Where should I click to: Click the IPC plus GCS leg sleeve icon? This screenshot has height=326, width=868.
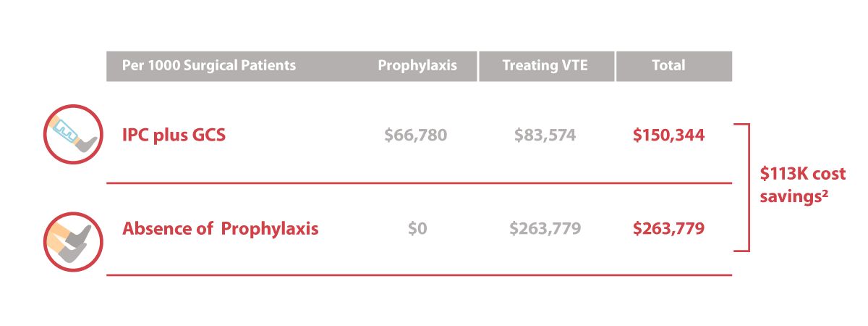(x=73, y=135)
